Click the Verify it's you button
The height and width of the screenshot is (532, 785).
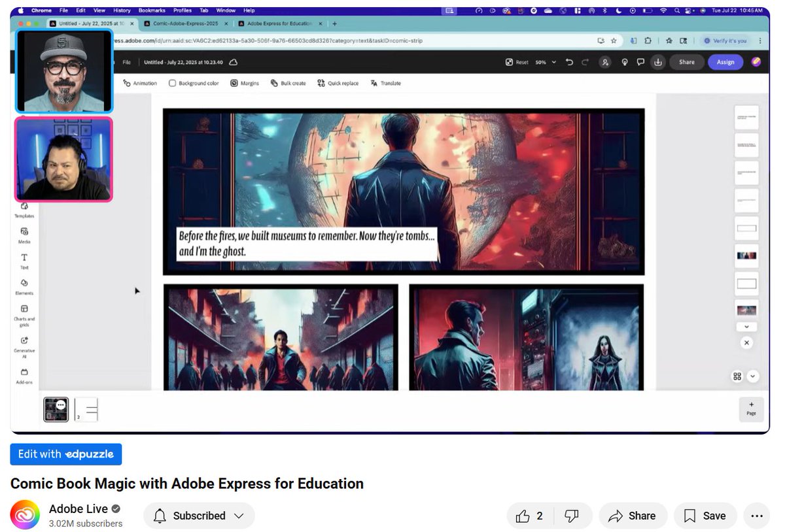tap(724, 41)
